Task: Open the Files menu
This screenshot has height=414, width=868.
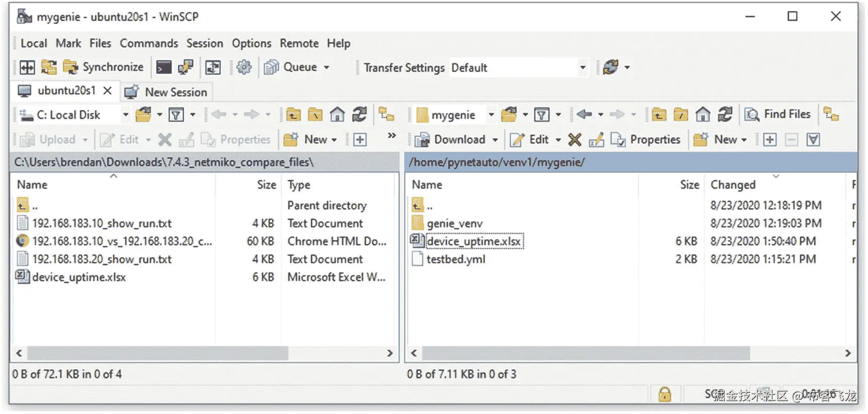Action: pyautogui.click(x=100, y=43)
